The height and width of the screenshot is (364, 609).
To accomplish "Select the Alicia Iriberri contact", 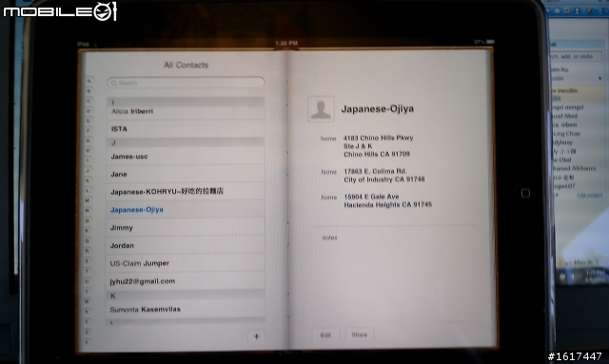I will pyautogui.click(x=186, y=111).
